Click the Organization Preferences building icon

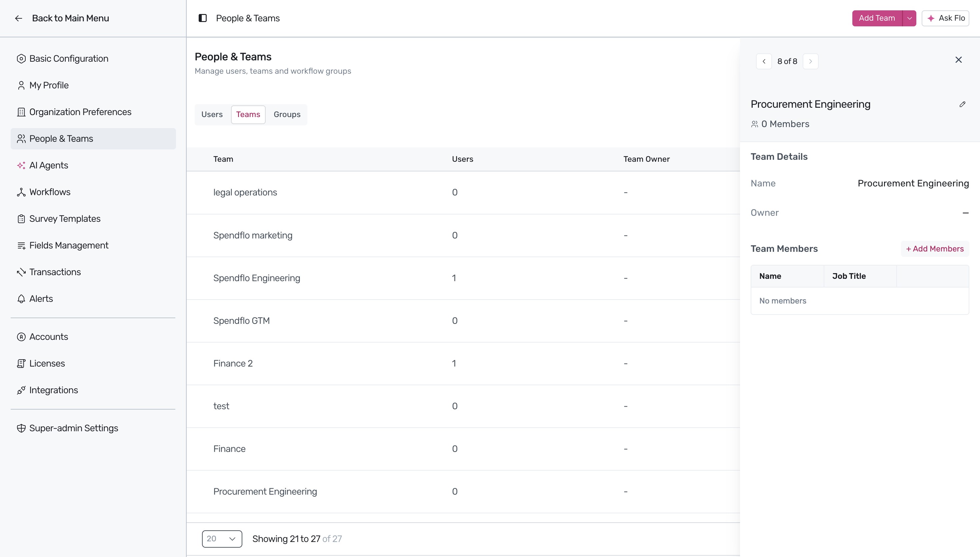click(x=21, y=112)
